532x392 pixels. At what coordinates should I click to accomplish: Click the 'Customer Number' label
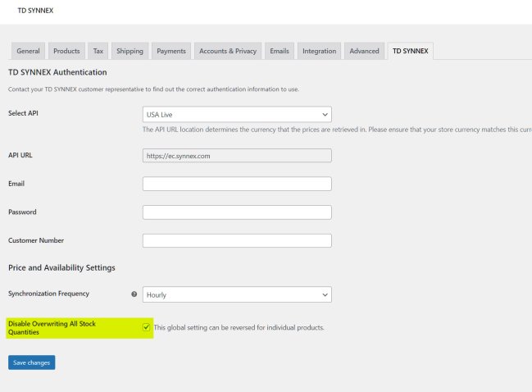36,240
